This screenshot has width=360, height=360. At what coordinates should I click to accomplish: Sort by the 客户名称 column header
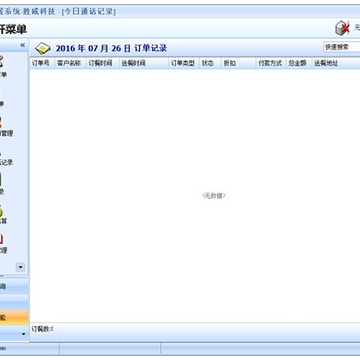pyautogui.click(x=70, y=63)
